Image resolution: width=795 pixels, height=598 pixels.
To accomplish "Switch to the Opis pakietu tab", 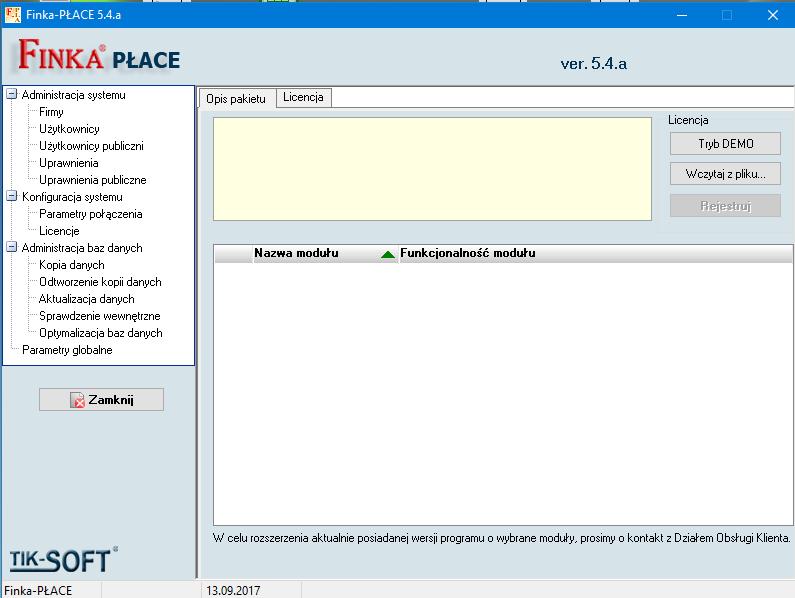I will [236, 98].
